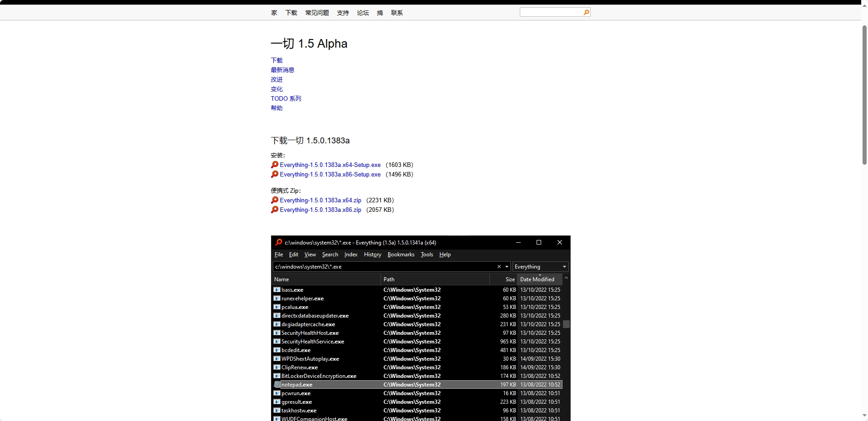
Task: Select the notepad.exe result row
Action: tap(417, 384)
